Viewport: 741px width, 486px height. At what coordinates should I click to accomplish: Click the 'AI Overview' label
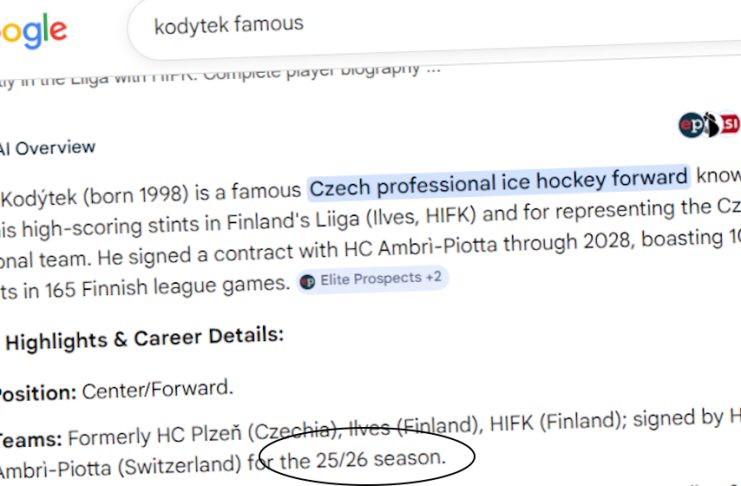tap(48, 148)
